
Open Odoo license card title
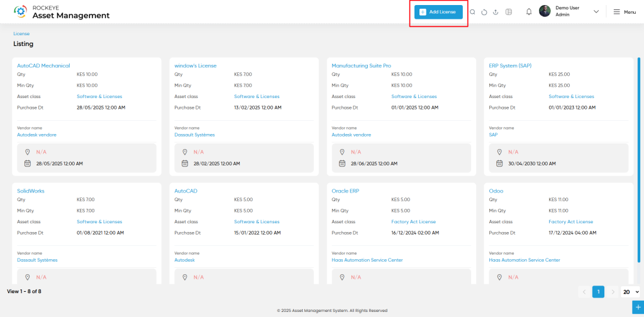coord(496,191)
